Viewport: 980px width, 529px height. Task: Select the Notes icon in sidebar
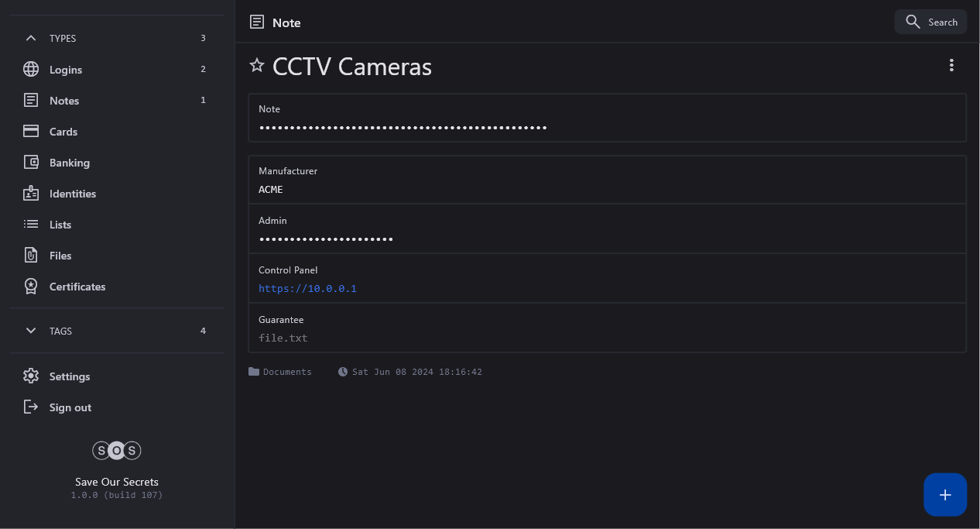[31, 101]
